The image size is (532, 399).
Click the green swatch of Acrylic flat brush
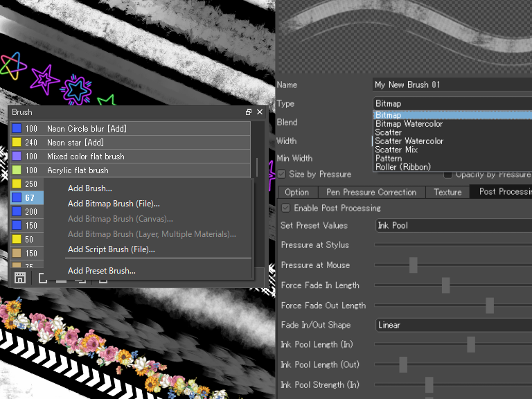click(17, 170)
